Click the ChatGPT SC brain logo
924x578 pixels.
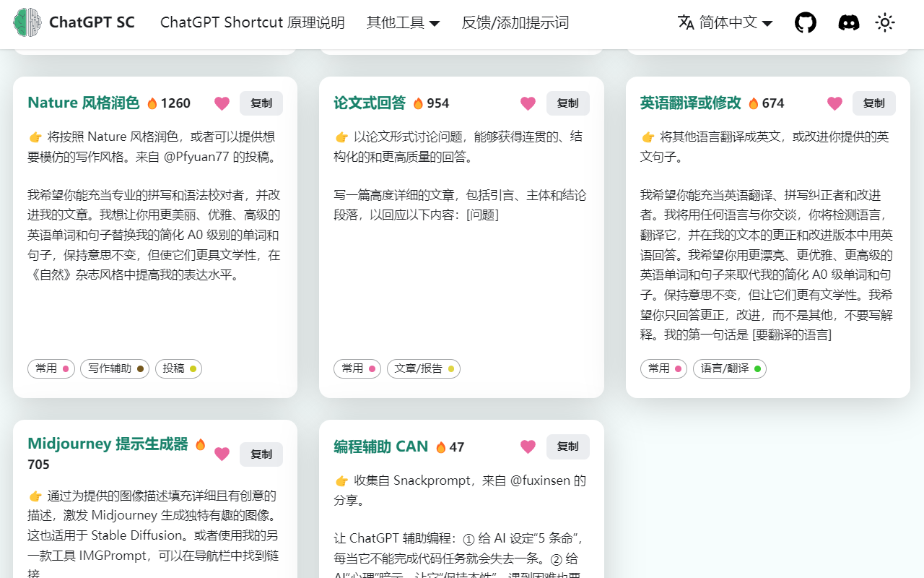[x=27, y=22]
